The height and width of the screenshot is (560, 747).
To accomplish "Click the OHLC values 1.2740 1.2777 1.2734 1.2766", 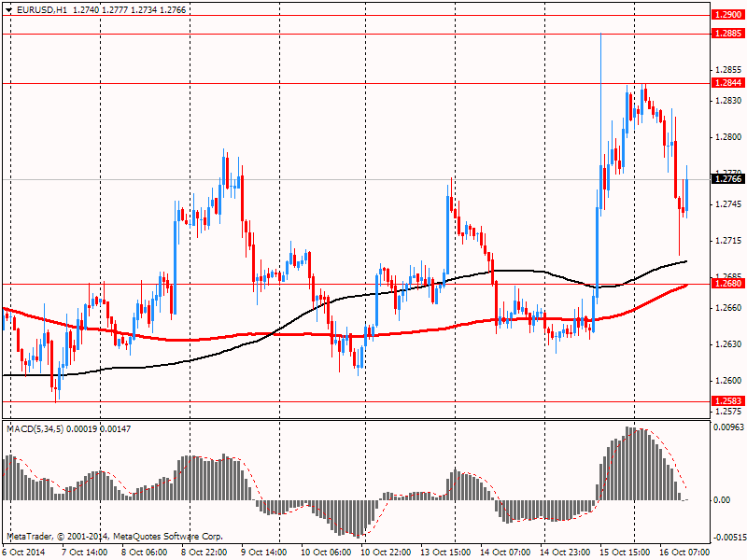I will (129, 9).
